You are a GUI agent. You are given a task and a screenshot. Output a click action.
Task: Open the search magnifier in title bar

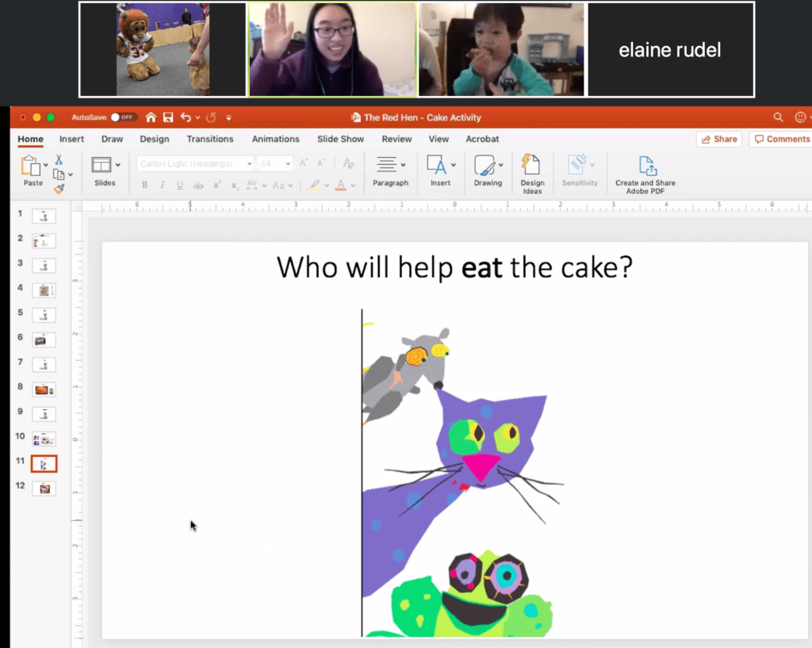[778, 117]
